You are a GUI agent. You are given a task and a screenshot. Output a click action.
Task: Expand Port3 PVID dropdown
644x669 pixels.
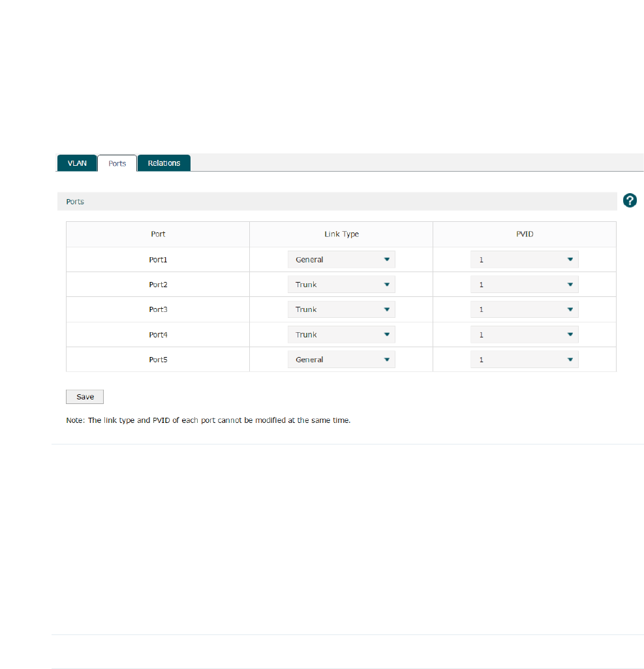coord(524,309)
